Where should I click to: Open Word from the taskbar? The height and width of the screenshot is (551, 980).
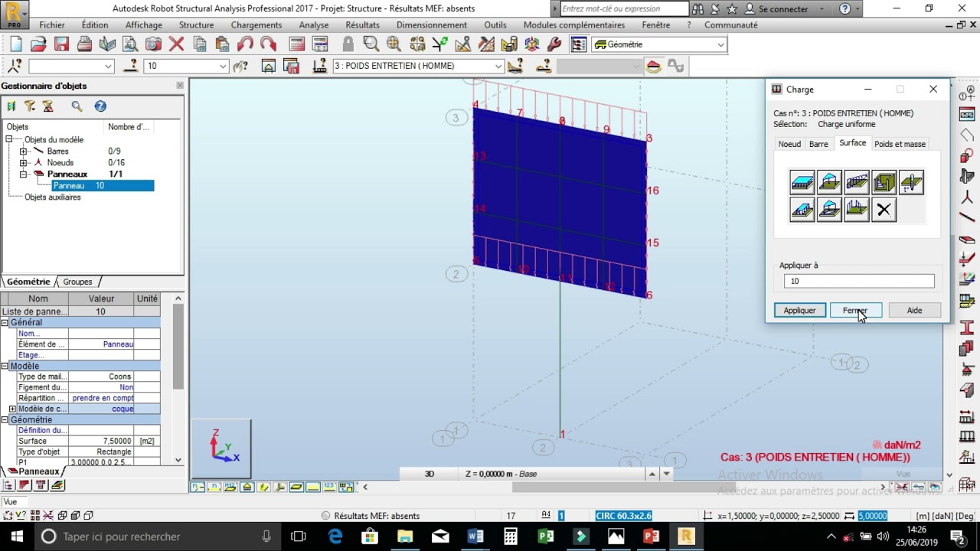(x=475, y=536)
